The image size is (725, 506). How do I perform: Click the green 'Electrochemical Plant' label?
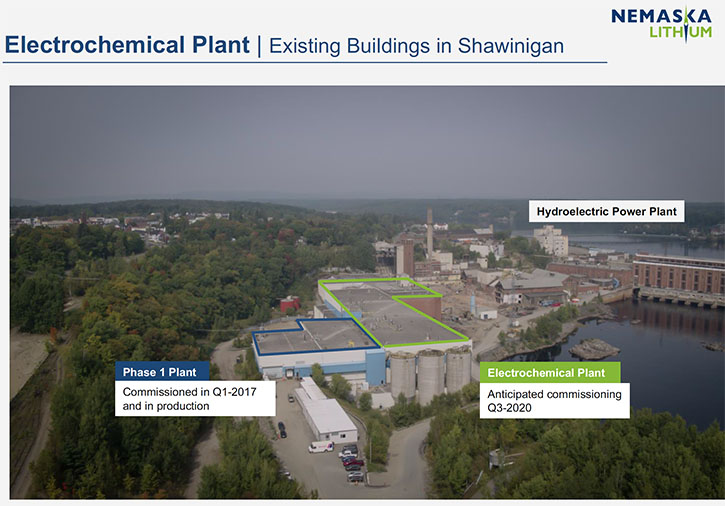[x=550, y=373]
